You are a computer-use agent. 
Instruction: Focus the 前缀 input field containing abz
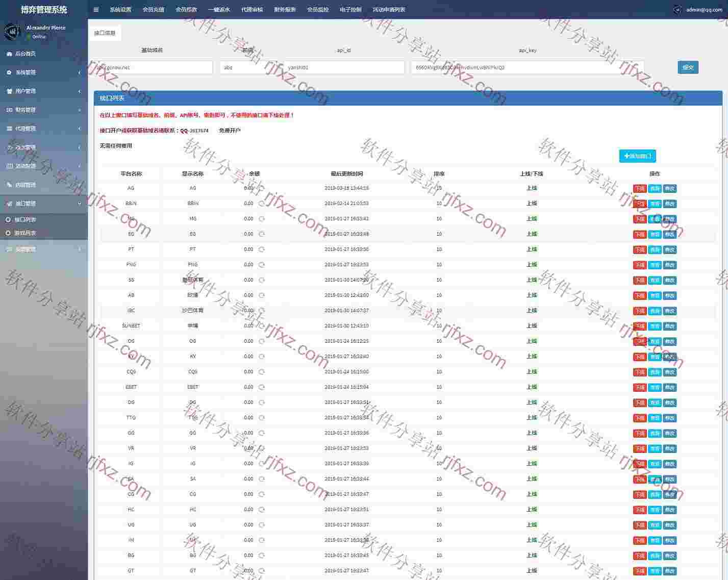[x=247, y=67]
